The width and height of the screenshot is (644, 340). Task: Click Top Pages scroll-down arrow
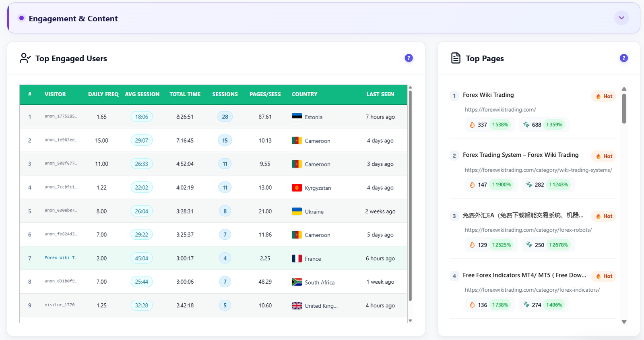click(x=624, y=322)
